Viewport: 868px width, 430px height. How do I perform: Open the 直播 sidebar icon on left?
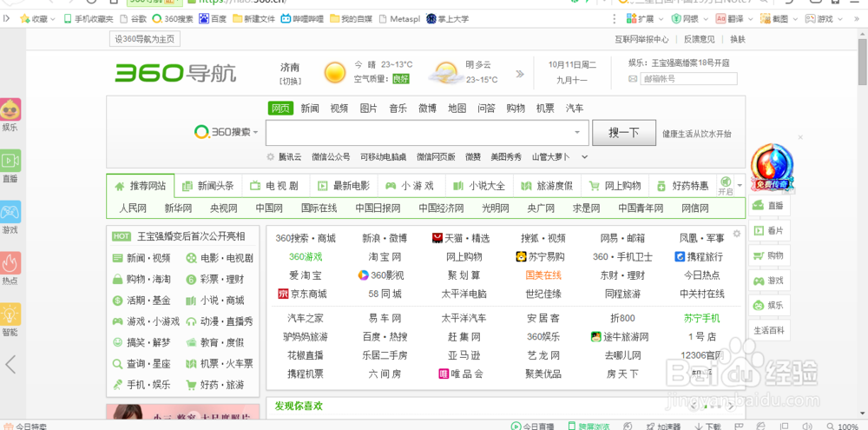click(x=10, y=161)
